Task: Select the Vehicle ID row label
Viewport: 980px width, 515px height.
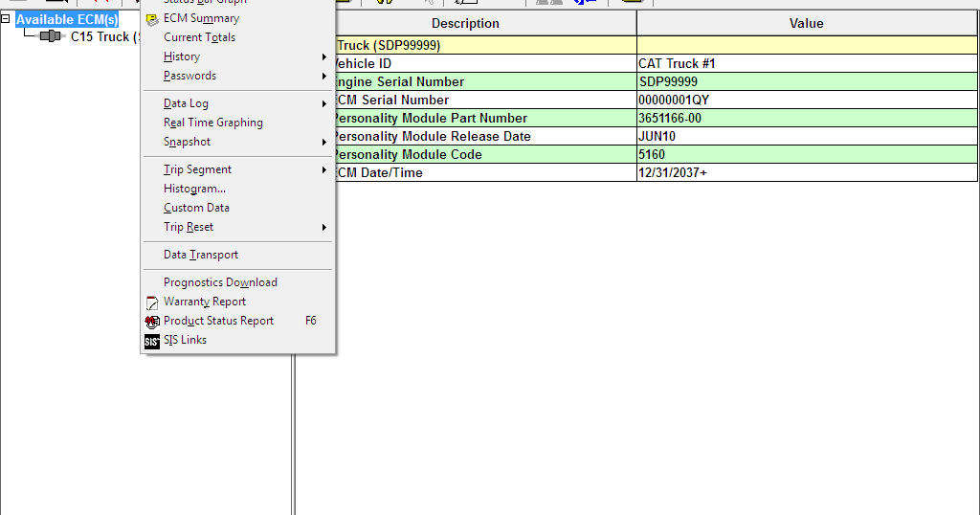Action: [x=362, y=64]
